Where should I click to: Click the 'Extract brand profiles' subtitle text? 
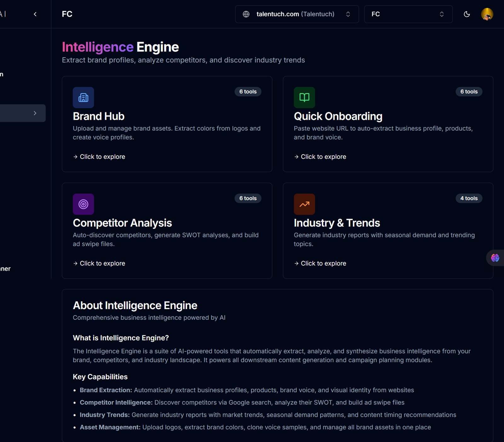(183, 60)
